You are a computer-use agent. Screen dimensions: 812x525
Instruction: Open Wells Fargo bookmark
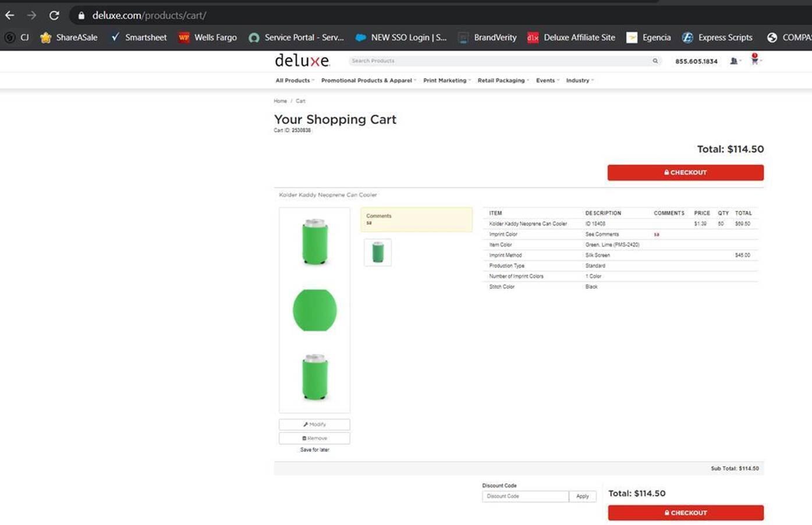pyautogui.click(x=208, y=37)
